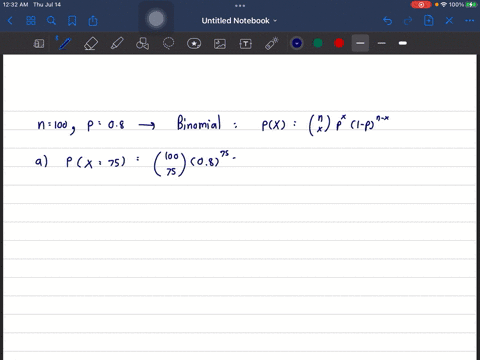
Task: Open the Elements sticker tool
Action: coord(194,43)
